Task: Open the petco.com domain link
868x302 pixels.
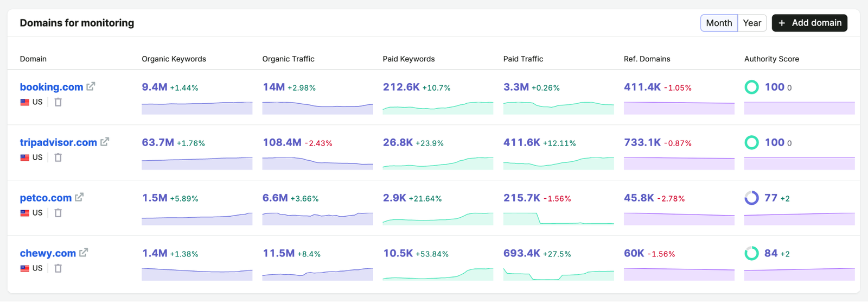Action: pos(46,198)
